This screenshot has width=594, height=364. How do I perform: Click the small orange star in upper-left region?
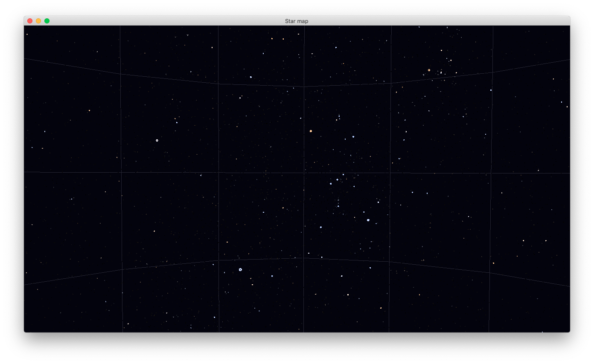tap(89, 110)
